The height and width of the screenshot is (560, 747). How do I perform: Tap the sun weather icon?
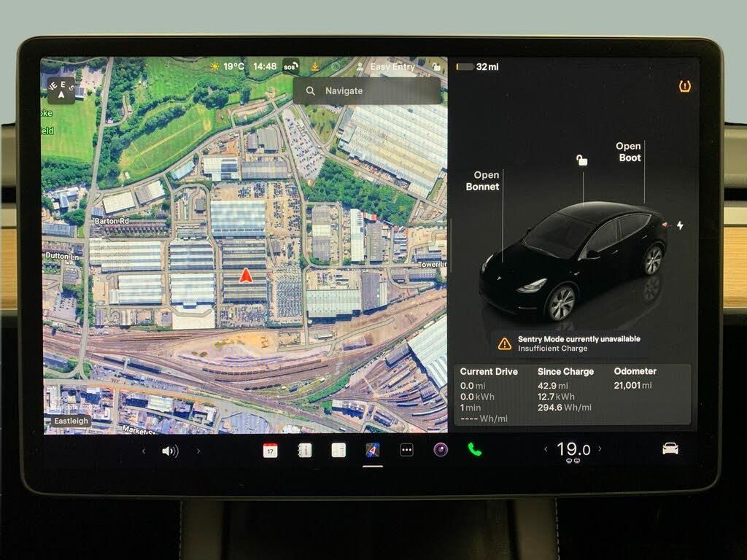[215, 66]
